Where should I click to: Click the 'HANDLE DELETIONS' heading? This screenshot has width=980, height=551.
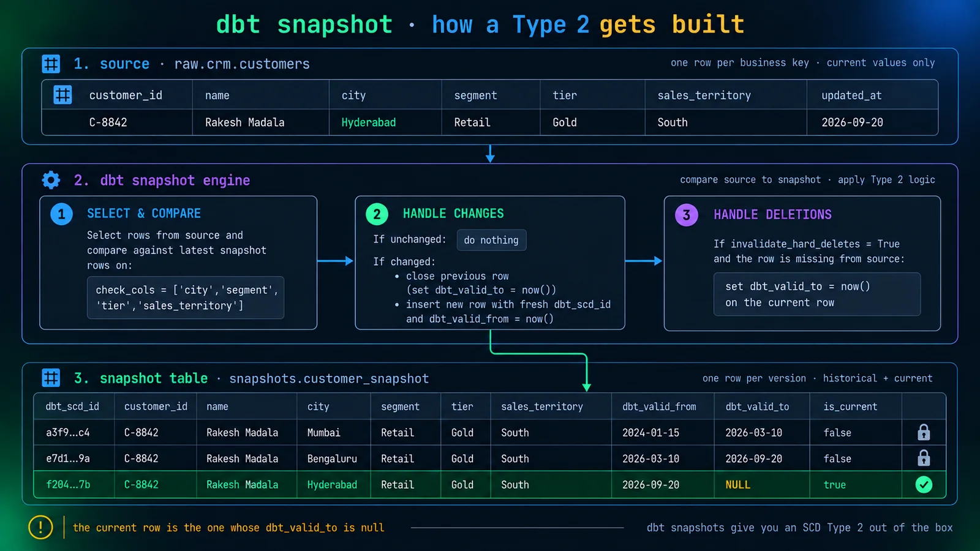[772, 214]
